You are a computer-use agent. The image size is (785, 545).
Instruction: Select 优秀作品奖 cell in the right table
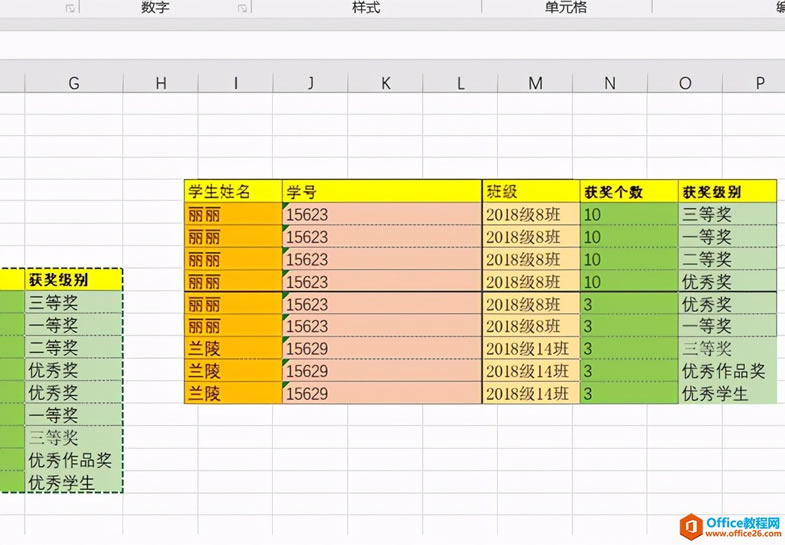727,371
